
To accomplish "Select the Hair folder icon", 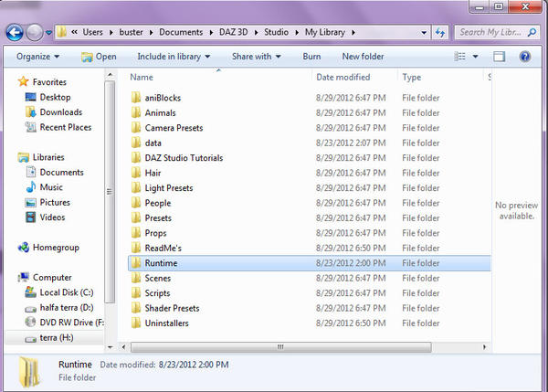I will point(136,173).
